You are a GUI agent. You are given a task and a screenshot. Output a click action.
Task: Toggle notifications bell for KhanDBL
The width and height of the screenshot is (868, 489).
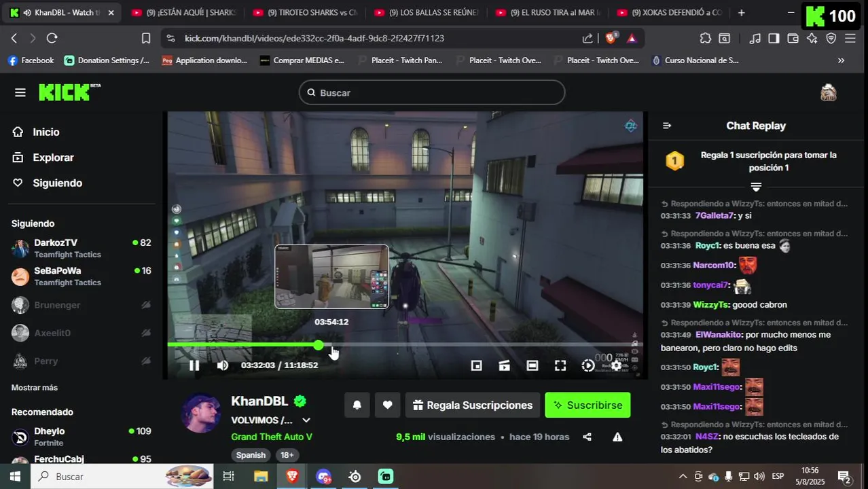click(357, 405)
